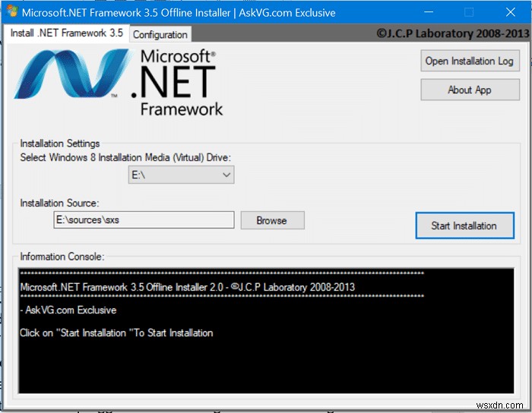Minimize the installer window
This screenshot has width=532, height=413.
click(x=429, y=12)
